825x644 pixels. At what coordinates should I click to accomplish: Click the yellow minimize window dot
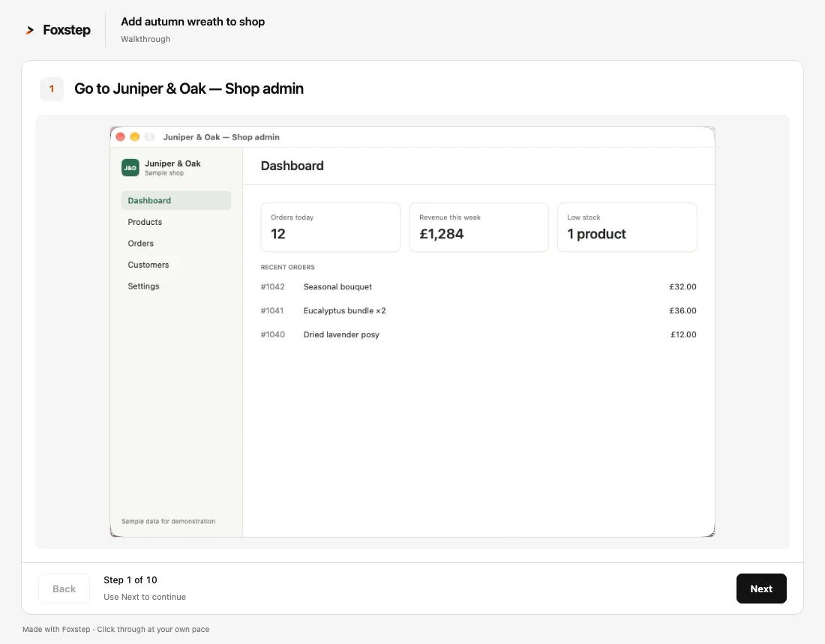click(x=135, y=136)
